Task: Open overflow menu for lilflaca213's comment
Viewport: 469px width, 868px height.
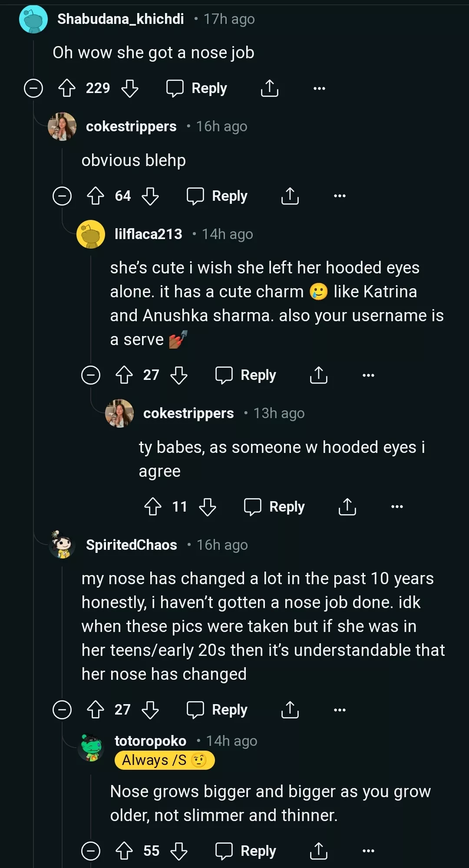Action: [368, 375]
